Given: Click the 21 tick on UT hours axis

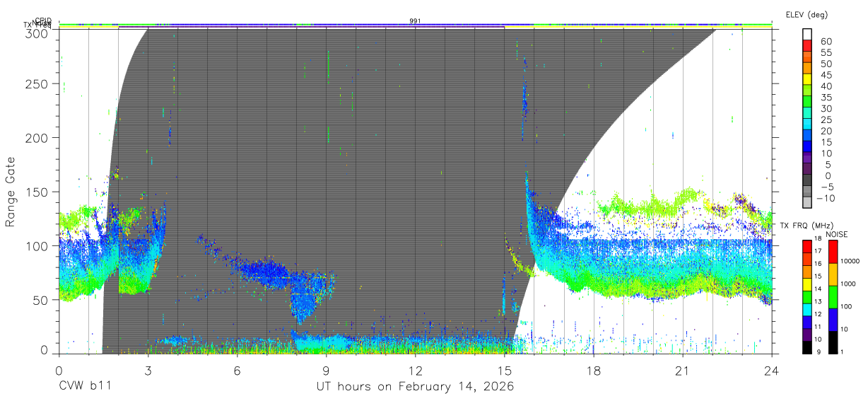Looking at the screenshot, I should [682, 370].
